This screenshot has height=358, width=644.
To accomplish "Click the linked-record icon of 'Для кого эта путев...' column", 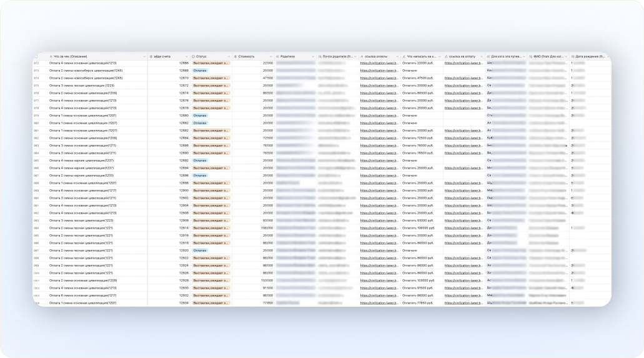I will pos(488,56).
